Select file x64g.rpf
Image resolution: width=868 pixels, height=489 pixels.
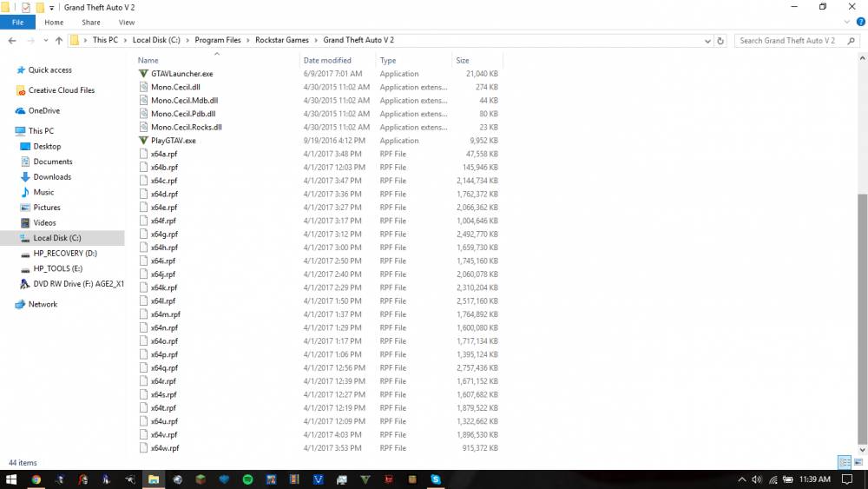pyautogui.click(x=164, y=235)
